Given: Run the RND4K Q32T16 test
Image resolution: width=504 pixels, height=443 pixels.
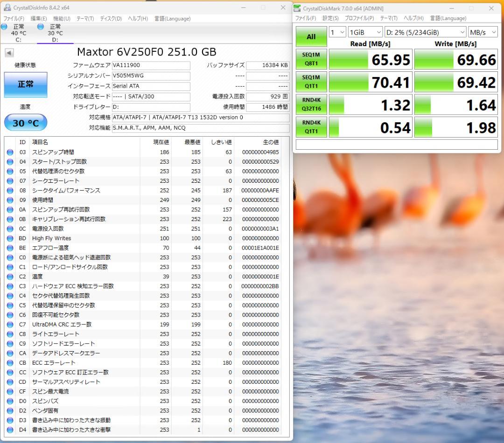Looking at the screenshot, I should [x=311, y=104].
